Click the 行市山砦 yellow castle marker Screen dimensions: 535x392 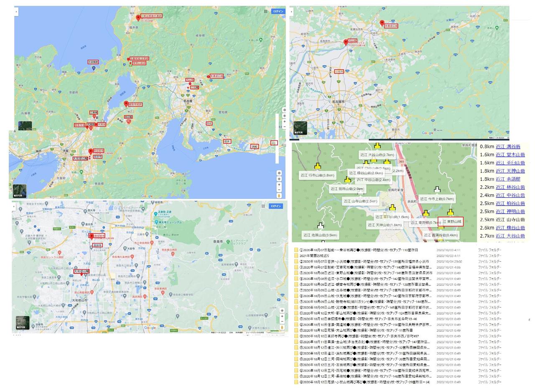(317, 166)
